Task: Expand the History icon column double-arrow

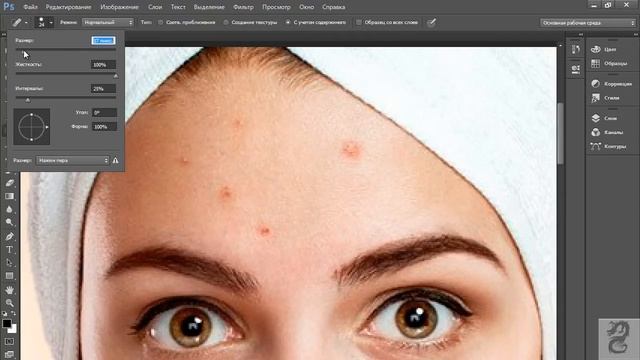Action: (x=581, y=35)
